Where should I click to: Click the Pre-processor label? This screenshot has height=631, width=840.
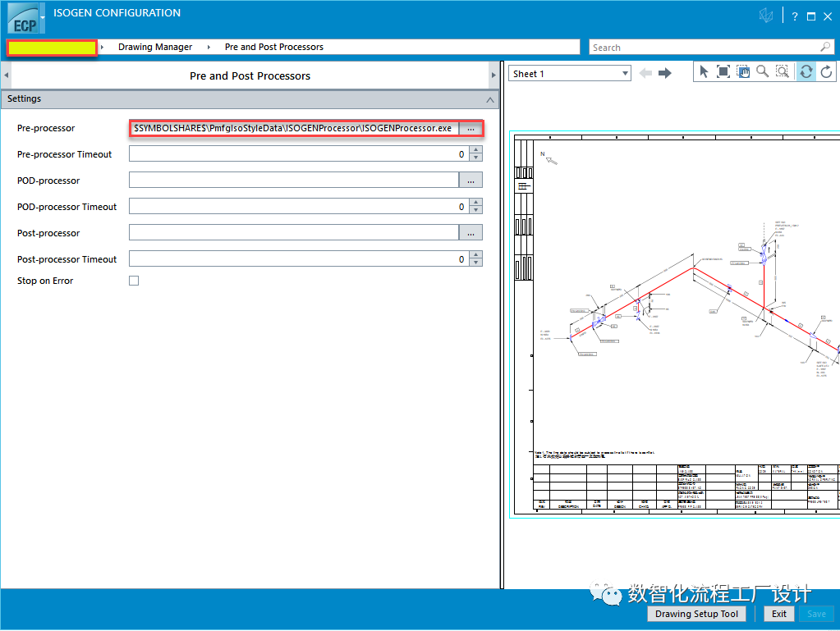point(46,129)
